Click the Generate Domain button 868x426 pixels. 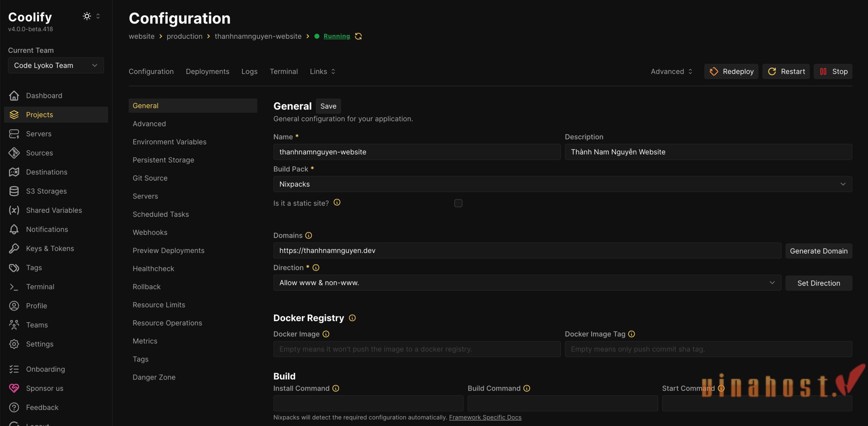tap(819, 251)
